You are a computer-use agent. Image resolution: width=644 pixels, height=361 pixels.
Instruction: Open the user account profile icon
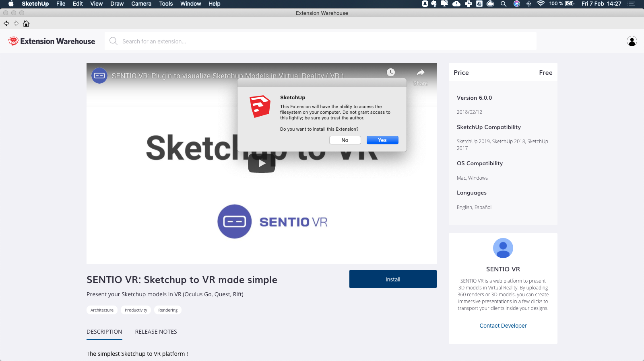[632, 41]
